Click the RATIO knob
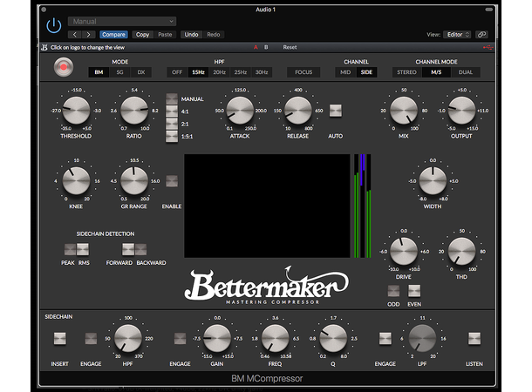The image size is (532, 392). (x=134, y=111)
